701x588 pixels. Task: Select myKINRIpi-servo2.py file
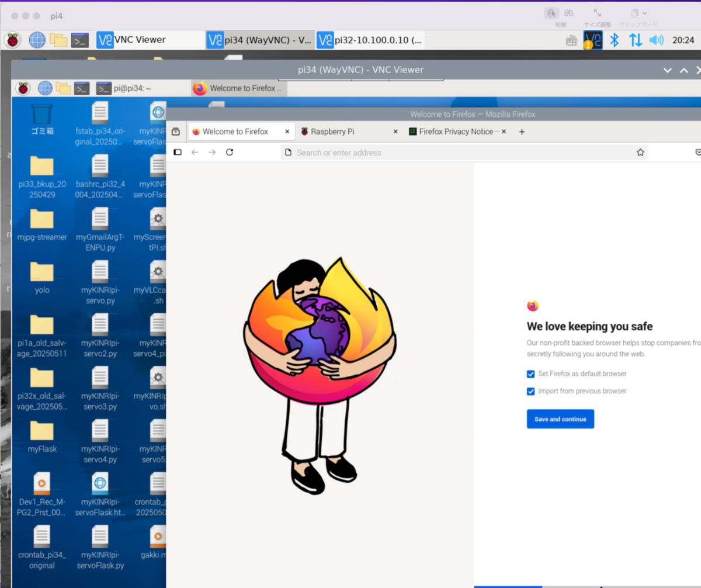click(100, 336)
